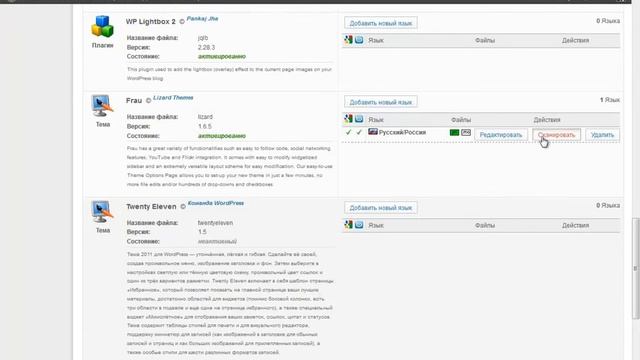Click Google translate icon in Twenty Eleven table header

(x=348, y=224)
